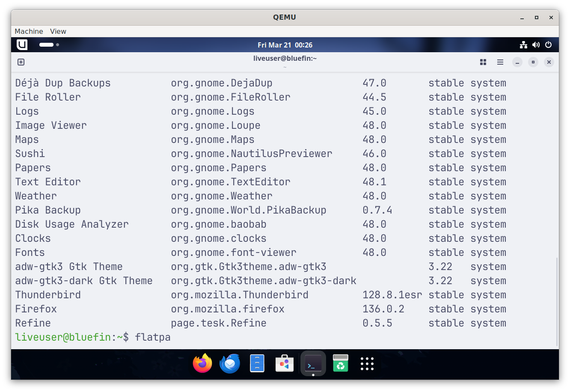570x392 pixels.
Task: Open the workspace indicator in the top bar
Action: [49, 45]
